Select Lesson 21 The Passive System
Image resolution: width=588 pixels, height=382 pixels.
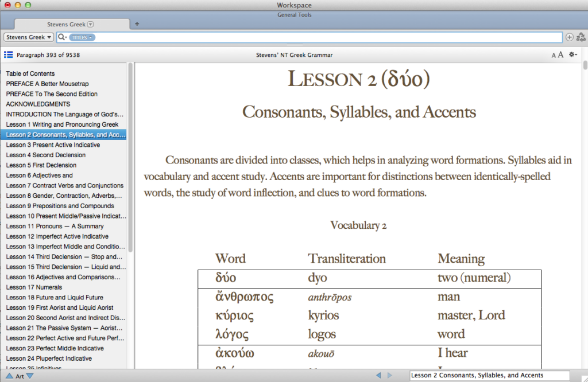[63, 328]
